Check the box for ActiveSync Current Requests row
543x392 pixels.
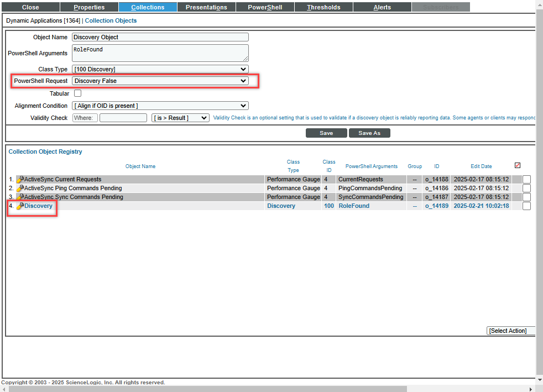pos(526,180)
